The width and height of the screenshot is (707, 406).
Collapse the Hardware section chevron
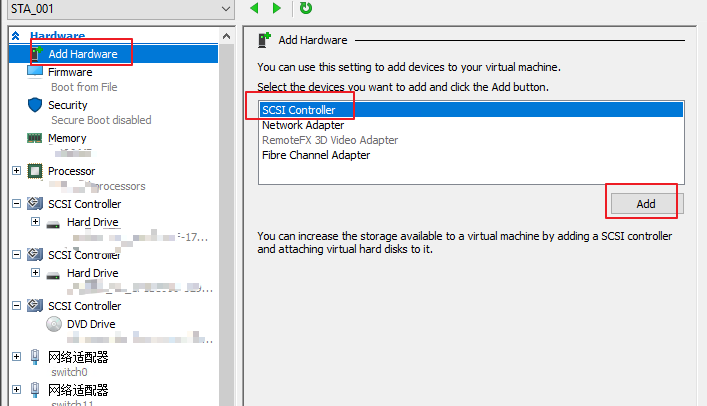[x=16, y=36]
